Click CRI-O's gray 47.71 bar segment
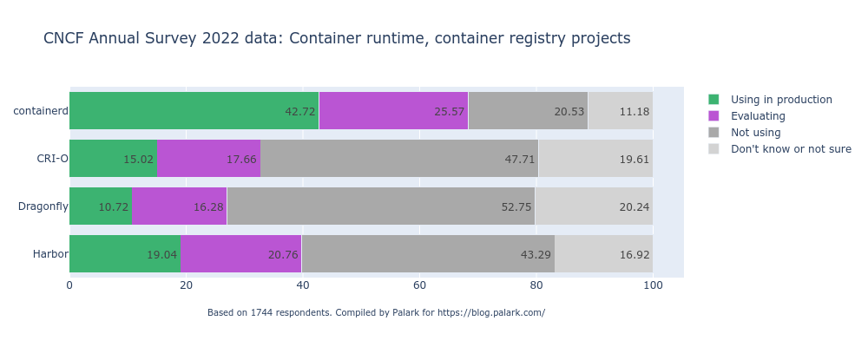Screen dimensions: 868x347 399,158
